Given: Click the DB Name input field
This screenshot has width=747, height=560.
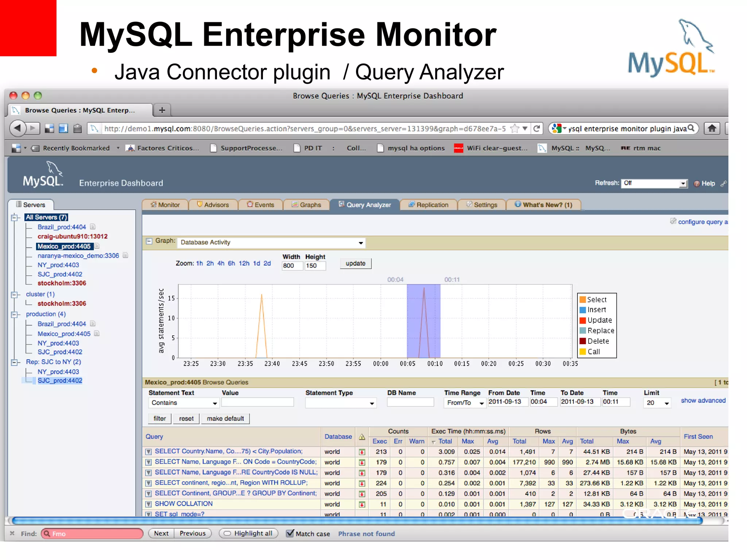Looking at the screenshot, I should pos(410,402).
